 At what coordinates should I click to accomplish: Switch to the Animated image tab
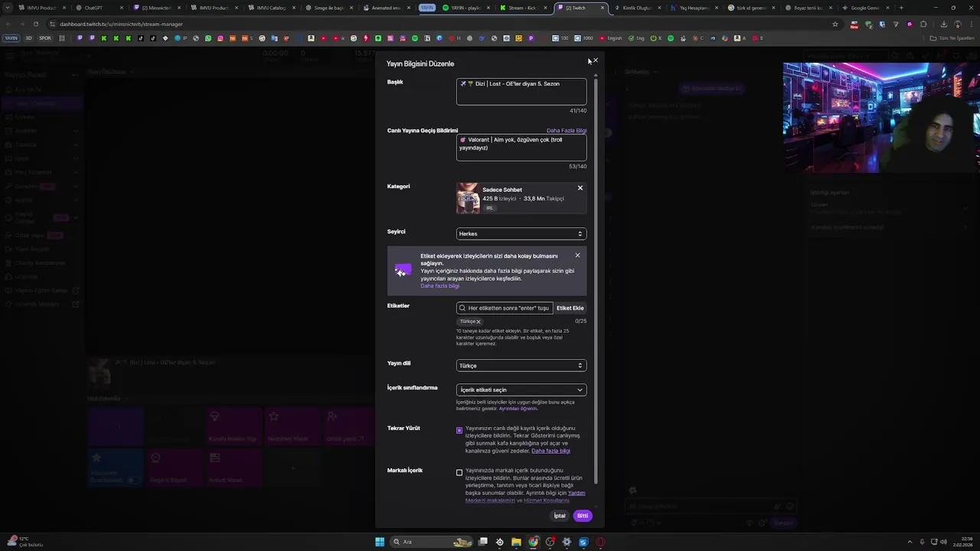click(387, 8)
